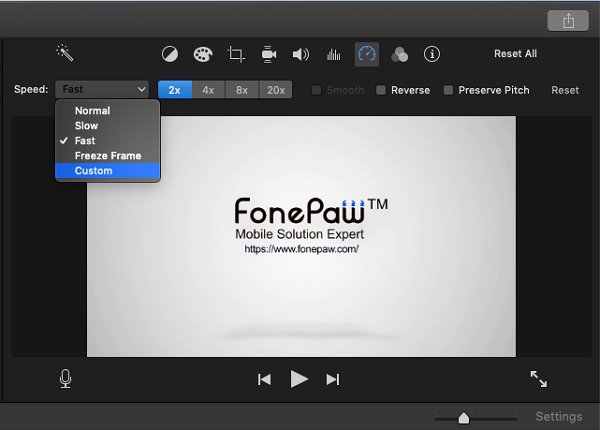600x430 pixels.
Task: Play the video preview
Action: (299, 379)
